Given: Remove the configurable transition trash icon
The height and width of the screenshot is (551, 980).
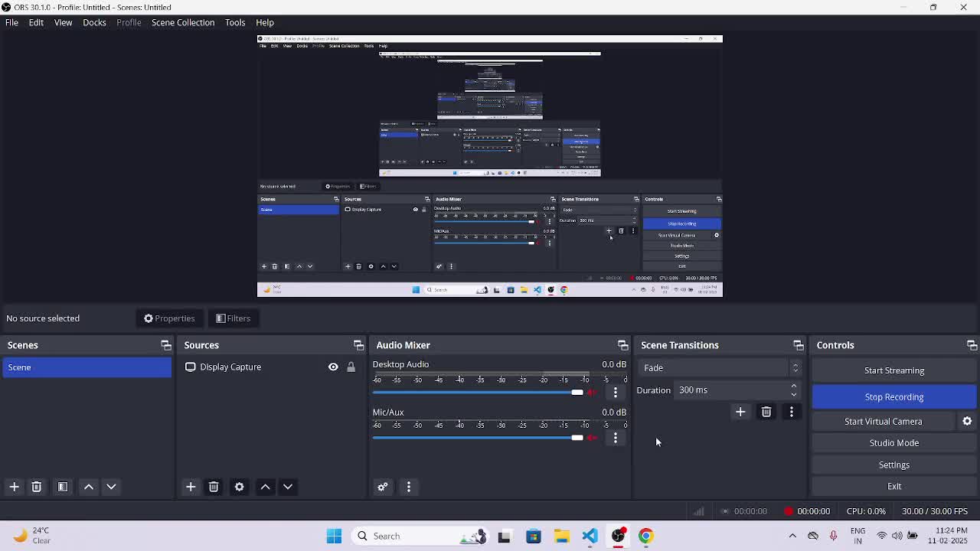Looking at the screenshot, I should [x=766, y=412].
